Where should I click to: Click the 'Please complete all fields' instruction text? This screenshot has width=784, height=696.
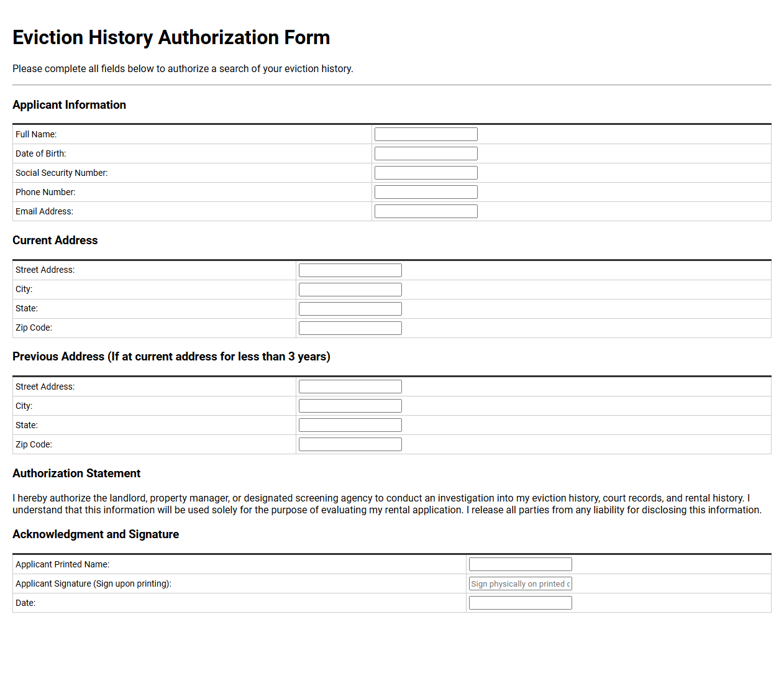[x=183, y=68]
